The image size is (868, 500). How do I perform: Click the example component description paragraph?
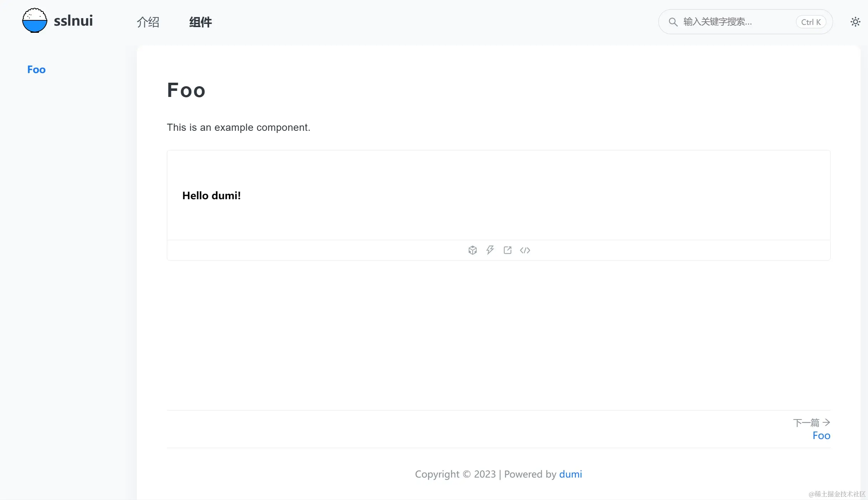tap(238, 127)
